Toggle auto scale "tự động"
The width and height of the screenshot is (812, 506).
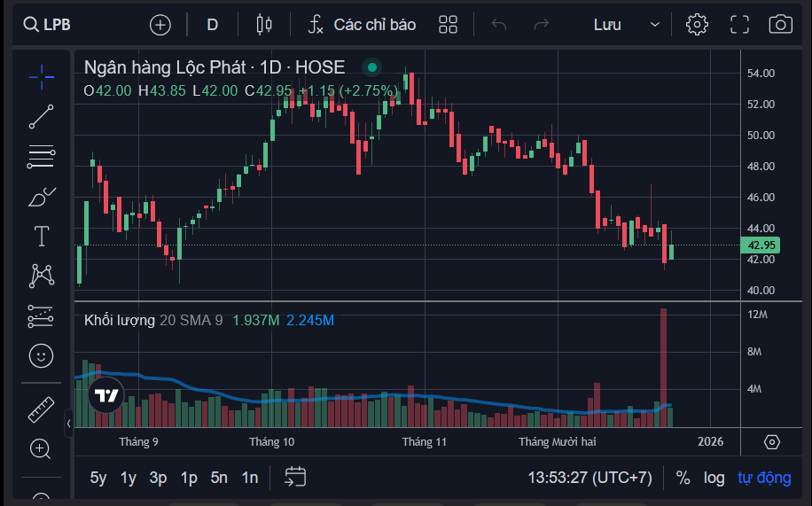click(x=764, y=478)
